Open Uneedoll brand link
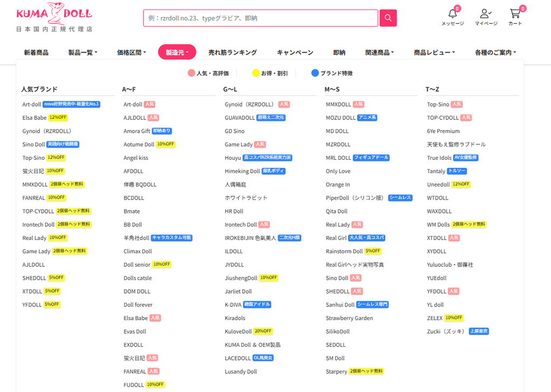This screenshot has width=551, height=392. tap(438, 184)
